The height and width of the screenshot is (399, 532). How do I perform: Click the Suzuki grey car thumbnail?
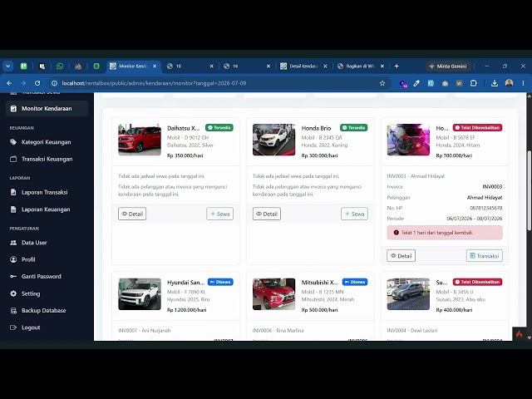pyautogui.click(x=408, y=293)
